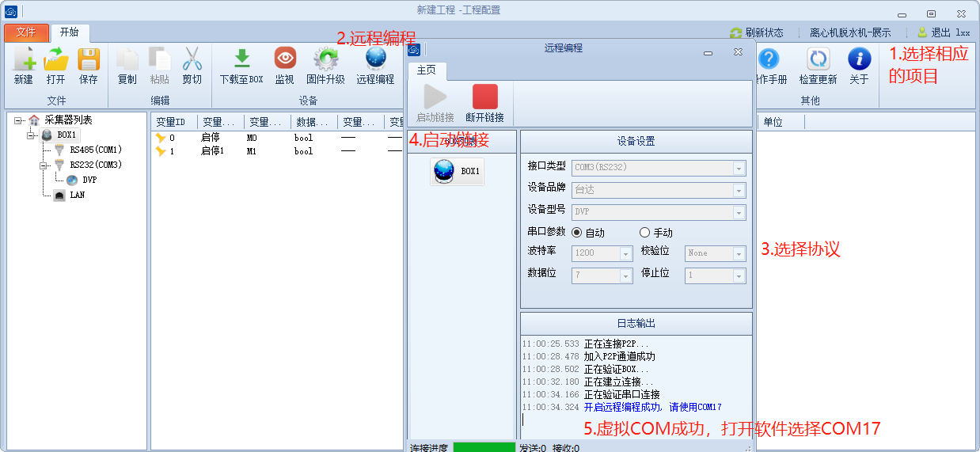Screen dimensions: 980x452
Task: Select the DVP device tree item
Action: point(89,180)
